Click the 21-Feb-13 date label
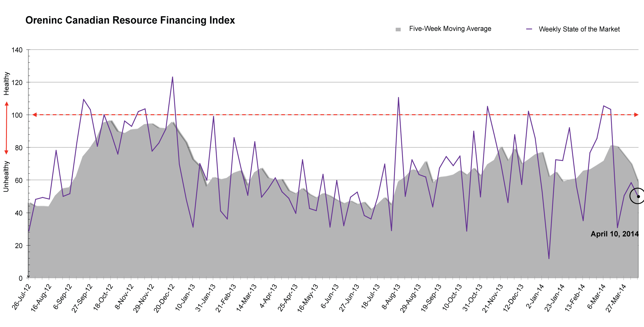Image resolution: width=644 pixels, height=327 pixels. tap(226, 298)
